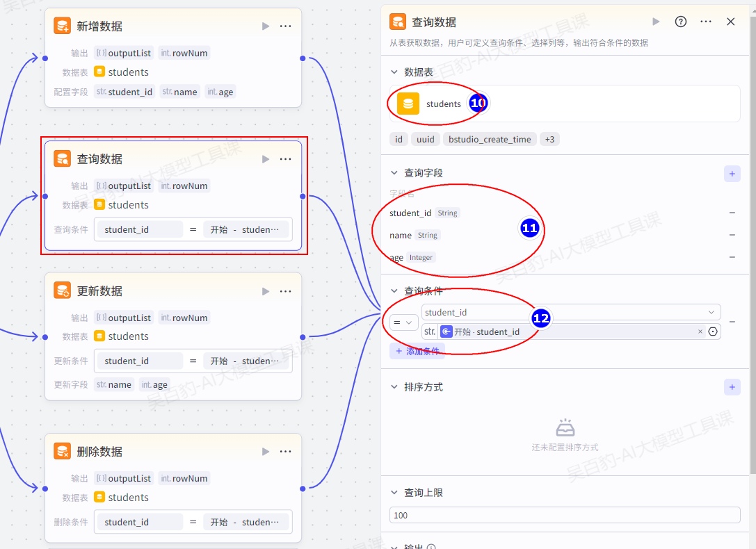Remove the student_id query field

[x=732, y=213]
